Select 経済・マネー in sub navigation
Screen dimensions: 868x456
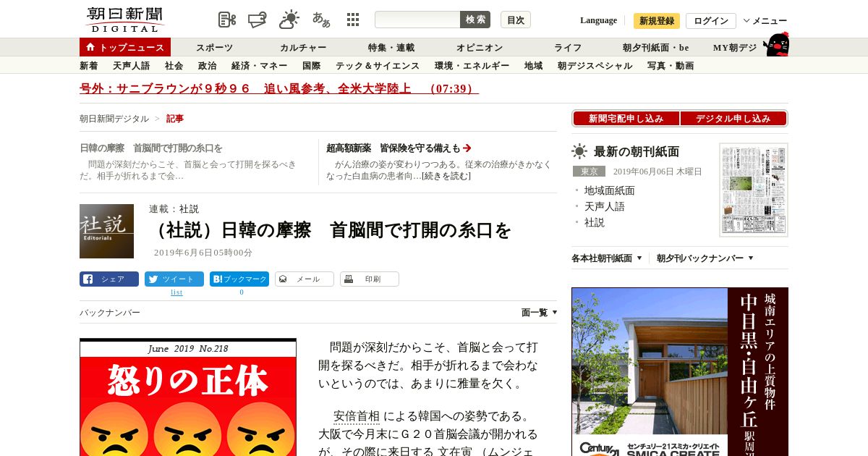259,66
